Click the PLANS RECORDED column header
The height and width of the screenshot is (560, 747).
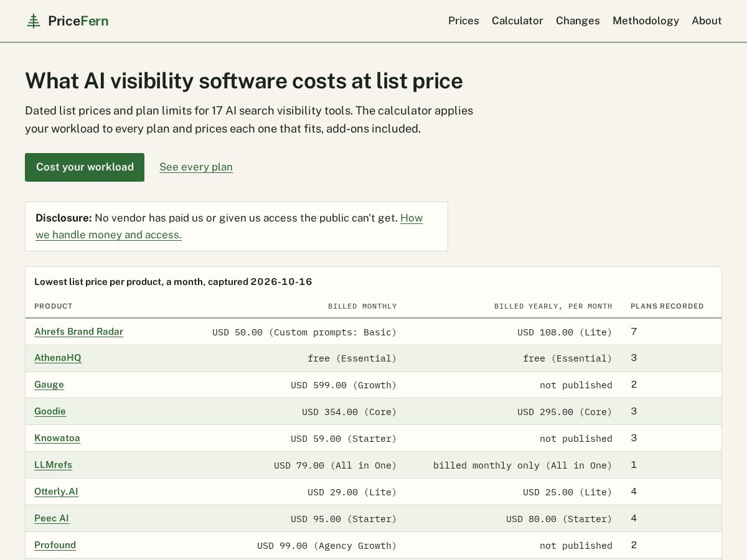pos(667,306)
